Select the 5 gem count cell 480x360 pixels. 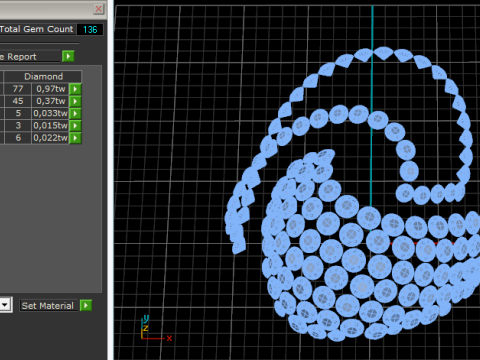click(18, 113)
